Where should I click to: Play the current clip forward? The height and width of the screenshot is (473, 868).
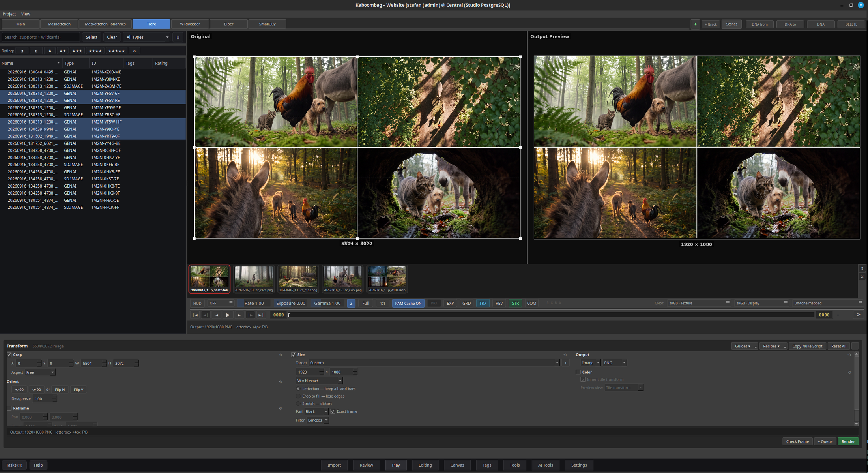[x=228, y=315]
